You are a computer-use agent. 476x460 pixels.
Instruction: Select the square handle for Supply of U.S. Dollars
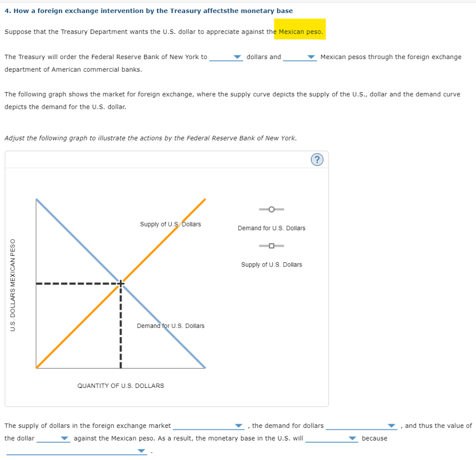pyautogui.click(x=271, y=246)
